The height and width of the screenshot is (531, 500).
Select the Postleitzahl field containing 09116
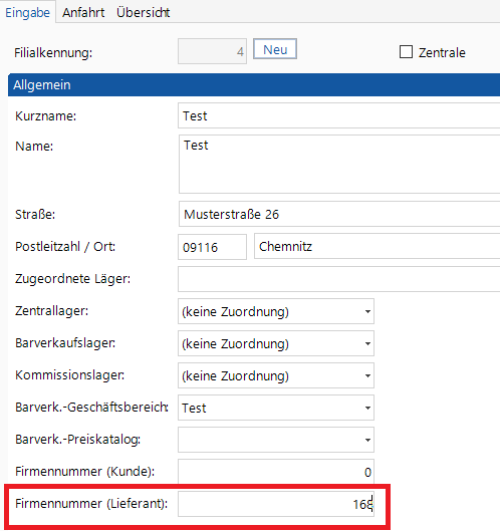(x=212, y=247)
